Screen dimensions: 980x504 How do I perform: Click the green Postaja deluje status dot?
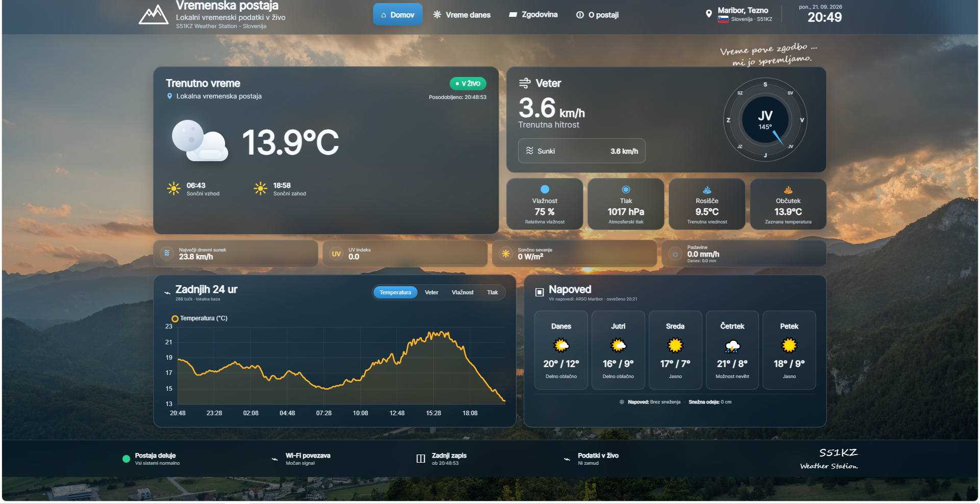click(126, 459)
